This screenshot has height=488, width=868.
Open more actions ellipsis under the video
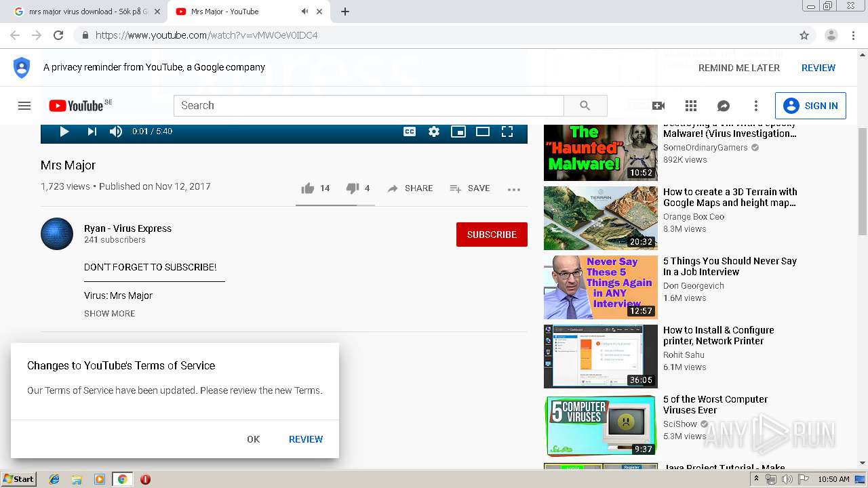514,189
